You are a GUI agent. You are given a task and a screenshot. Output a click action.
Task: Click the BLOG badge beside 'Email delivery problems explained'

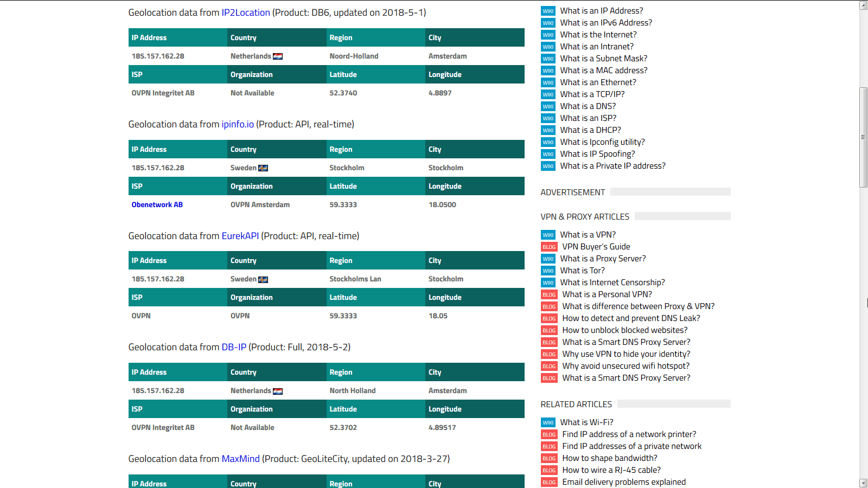549,482
